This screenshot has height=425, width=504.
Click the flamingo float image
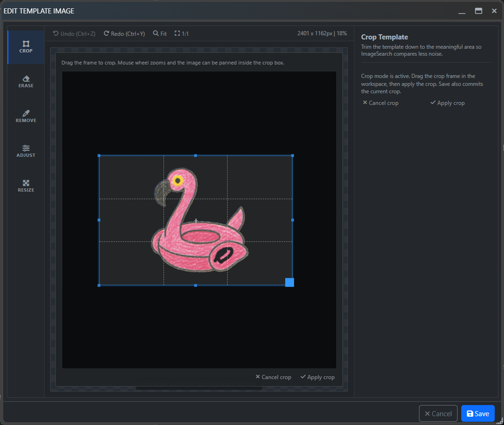click(200, 220)
